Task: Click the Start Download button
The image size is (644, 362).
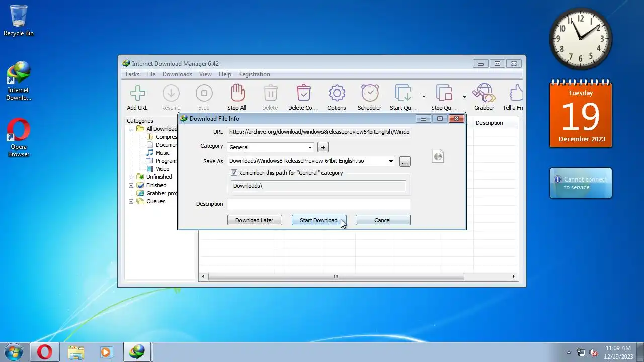Action: (319, 220)
